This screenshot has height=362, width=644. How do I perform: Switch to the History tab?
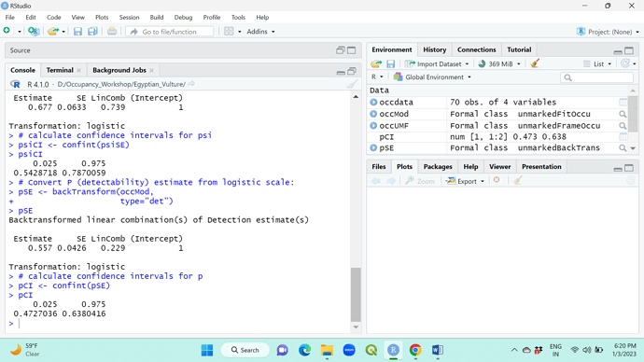click(435, 49)
